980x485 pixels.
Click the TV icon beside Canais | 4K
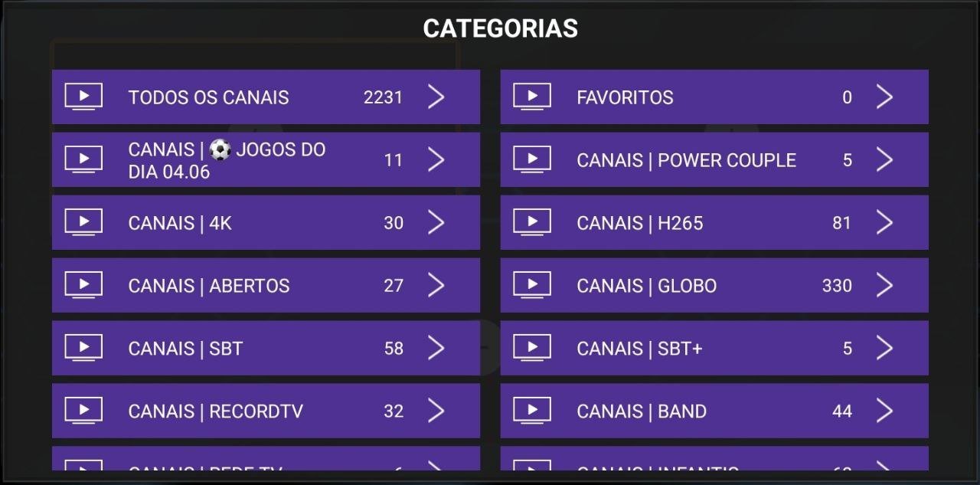tap(83, 223)
